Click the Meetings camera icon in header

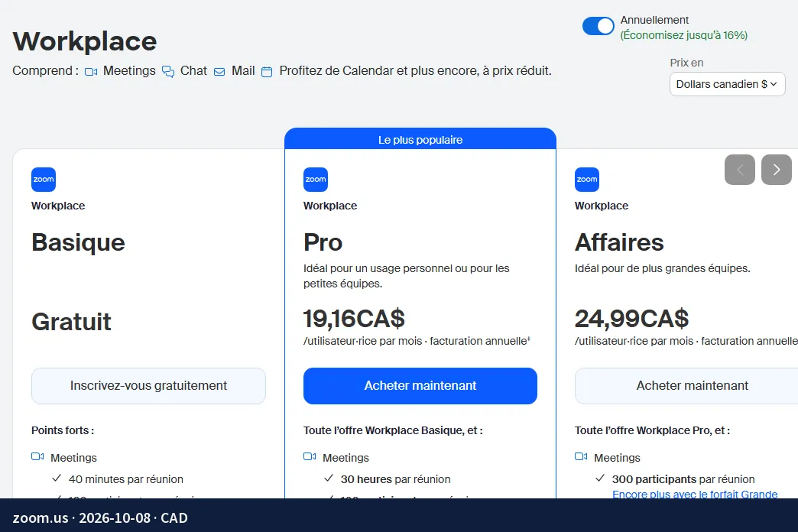click(x=91, y=72)
